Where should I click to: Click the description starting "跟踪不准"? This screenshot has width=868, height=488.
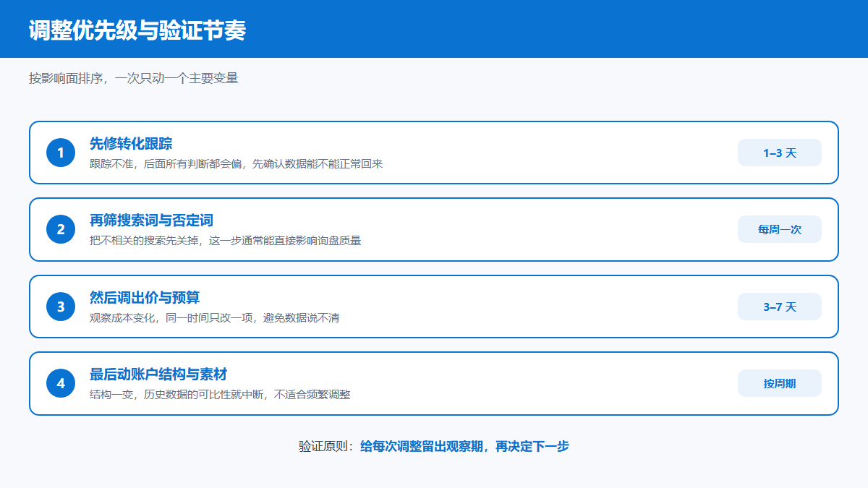click(236, 164)
